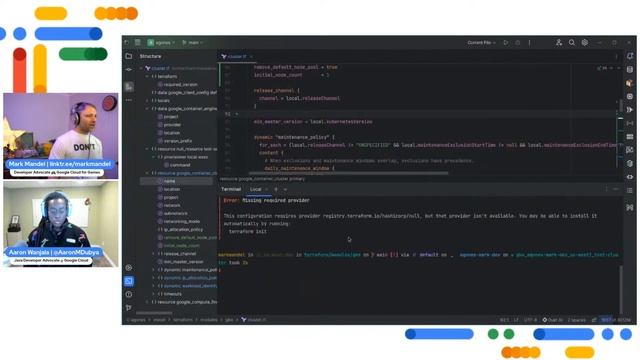Collapse the data google_container_engine node
Image resolution: width=640 pixels, height=360 pixels.
click(x=147, y=109)
